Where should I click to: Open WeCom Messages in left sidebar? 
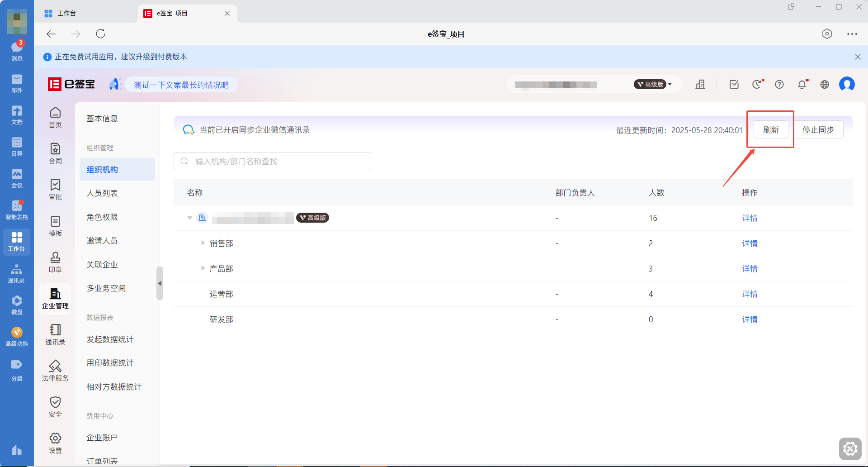click(17, 51)
